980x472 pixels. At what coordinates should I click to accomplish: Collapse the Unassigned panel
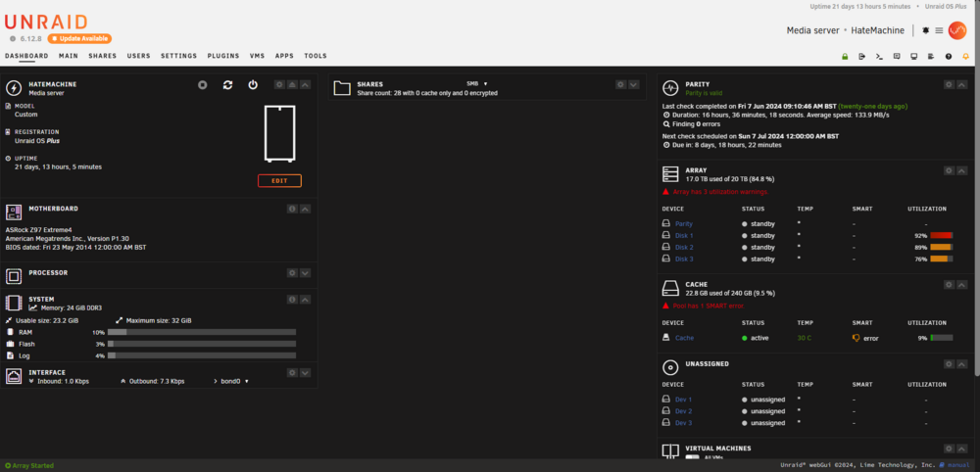point(962,364)
